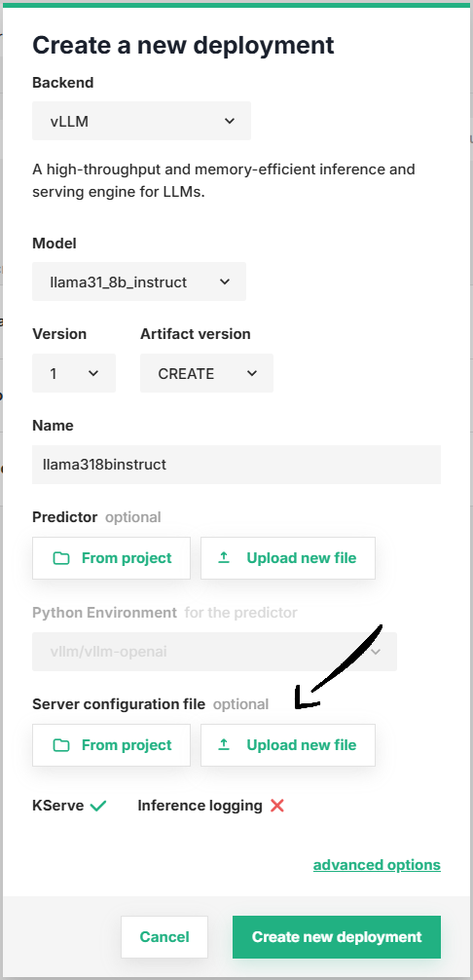The image size is (473, 980).
Task: Click Upload new file under Predictor
Action: [x=288, y=558]
